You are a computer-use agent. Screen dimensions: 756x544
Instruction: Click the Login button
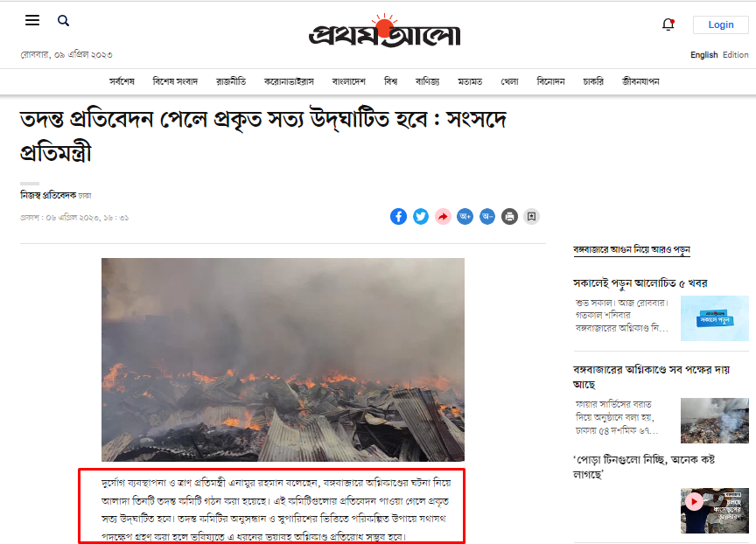pos(721,24)
